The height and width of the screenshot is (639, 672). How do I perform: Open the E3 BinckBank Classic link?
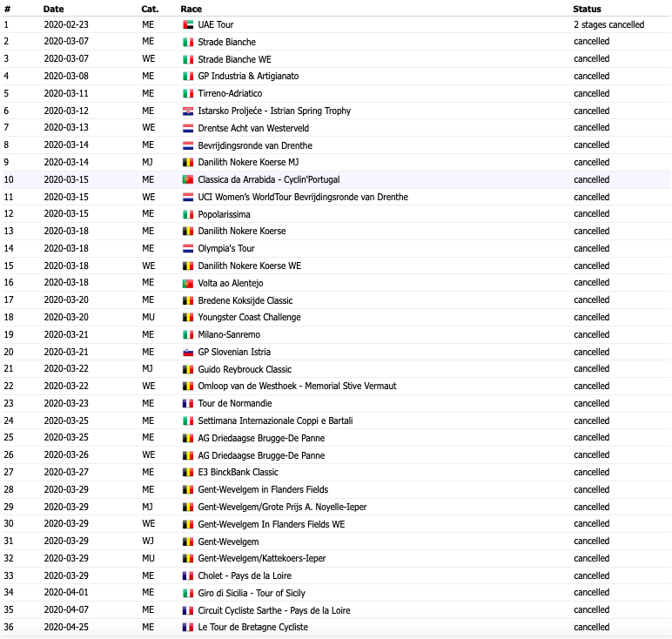click(x=238, y=473)
